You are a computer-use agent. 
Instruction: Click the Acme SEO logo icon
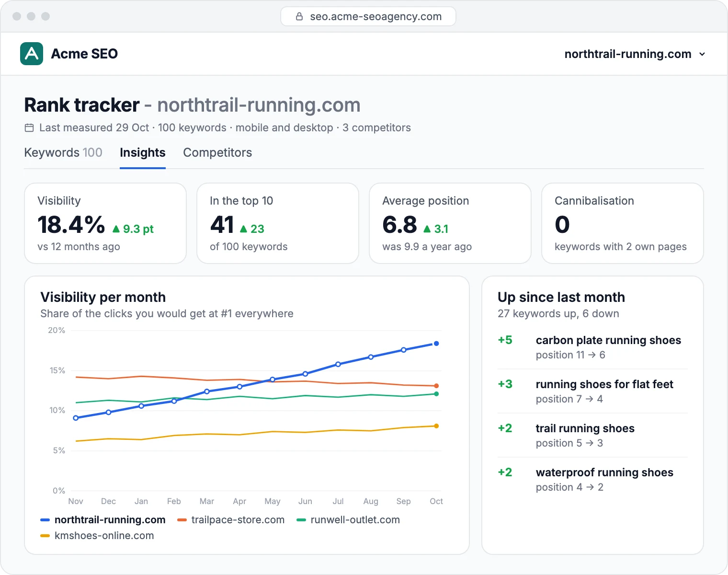pos(32,54)
